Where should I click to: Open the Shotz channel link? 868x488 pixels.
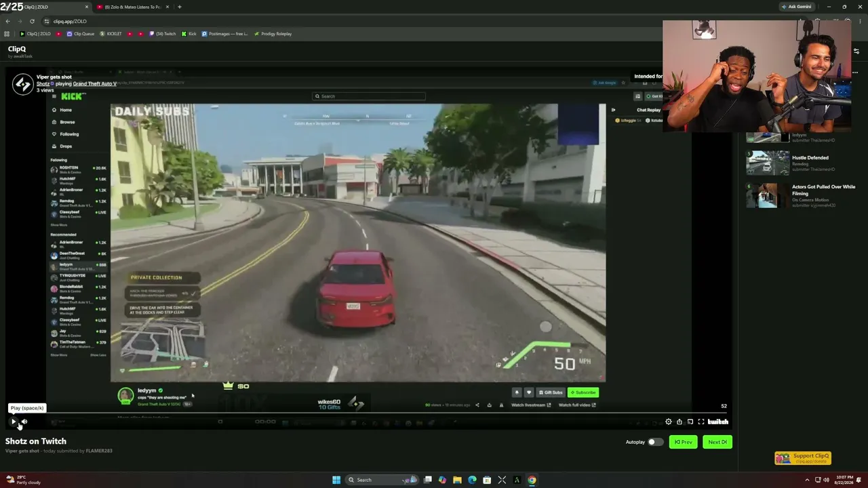(43, 83)
